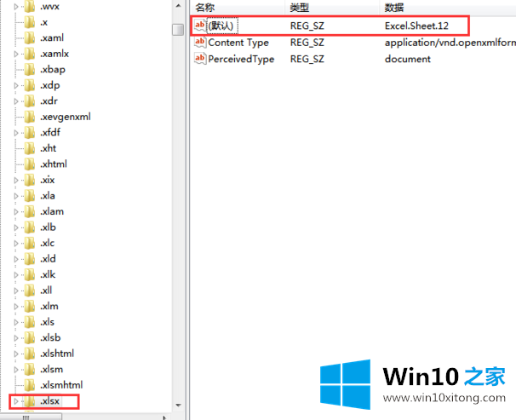Expand the .wvx registry key

pos(15,7)
